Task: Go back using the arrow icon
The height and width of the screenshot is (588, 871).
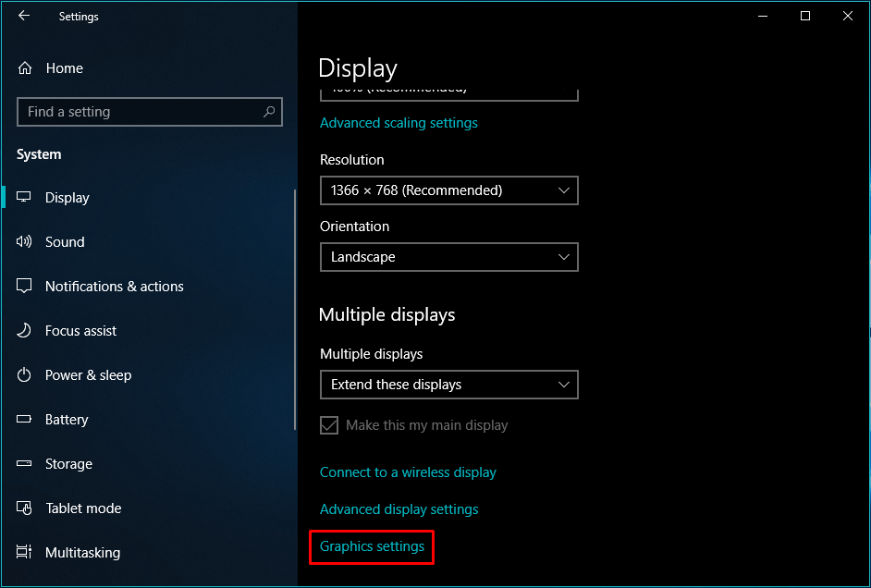Action: [x=22, y=16]
